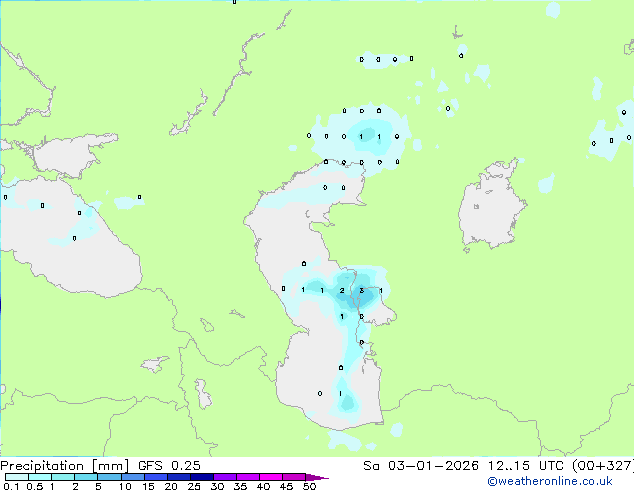Click the '(00+327)' forecast offset text
Image resolution: width=634 pixels, height=490 pixels.
tap(603, 466)
